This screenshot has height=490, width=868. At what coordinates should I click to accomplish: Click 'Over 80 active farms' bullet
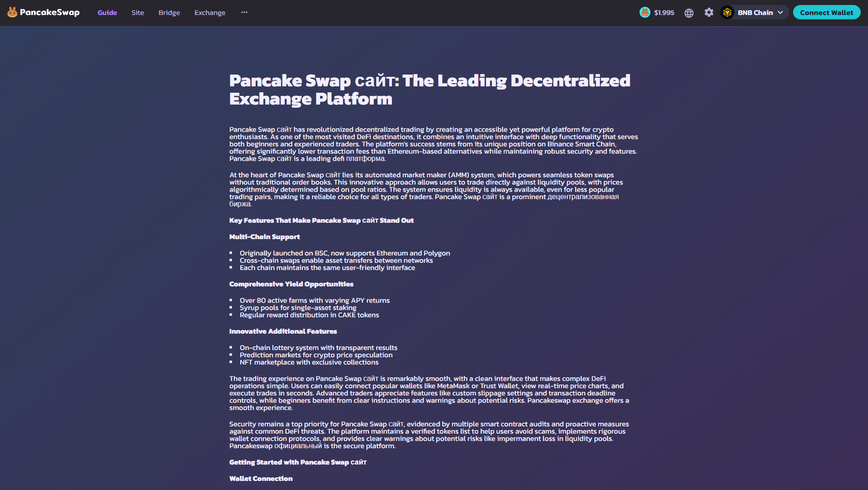[314, 300]
